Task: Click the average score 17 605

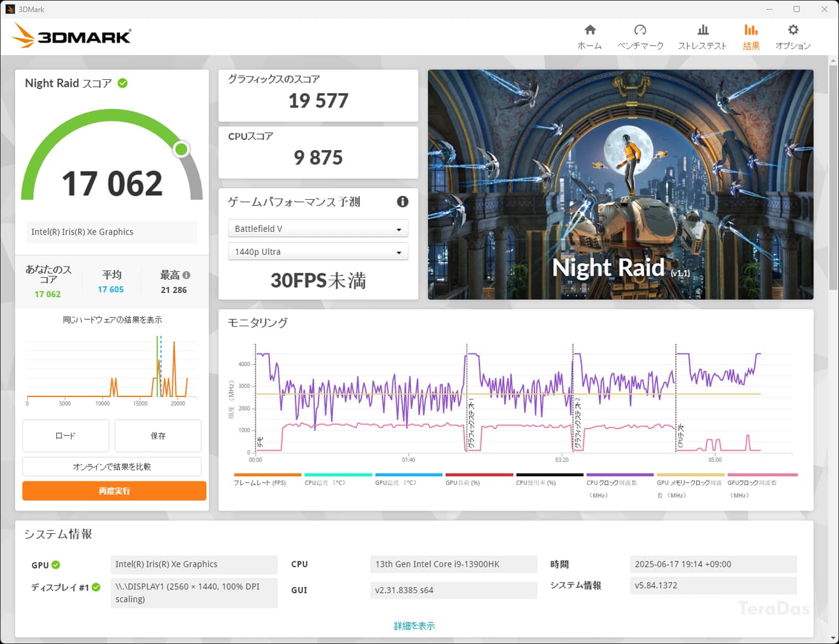Action: [x=111, y=290]
